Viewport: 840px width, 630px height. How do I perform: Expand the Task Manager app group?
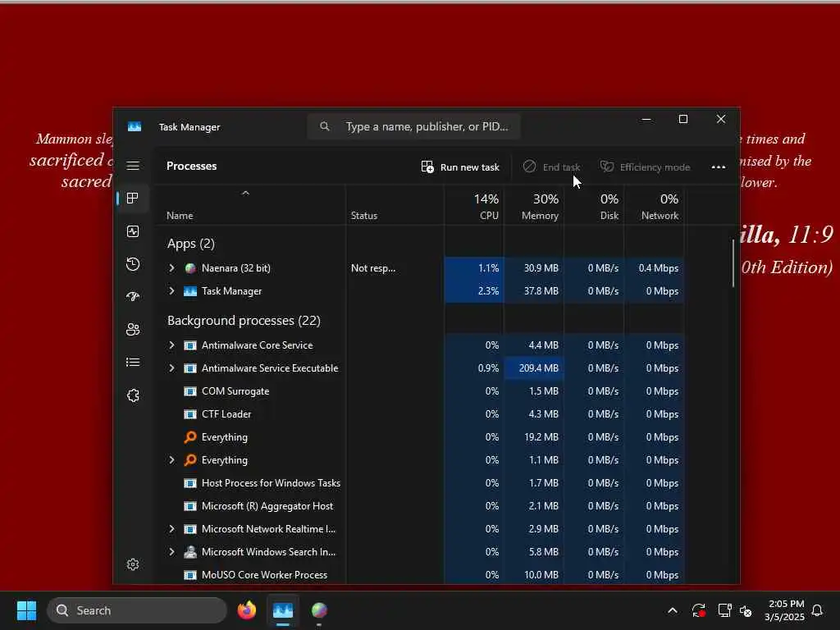tap(171, 291)
